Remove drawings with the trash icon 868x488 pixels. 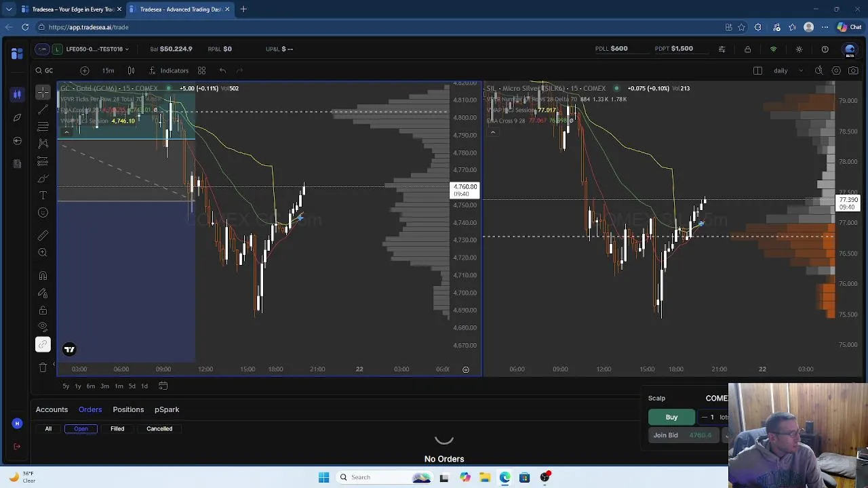point(43,367)
